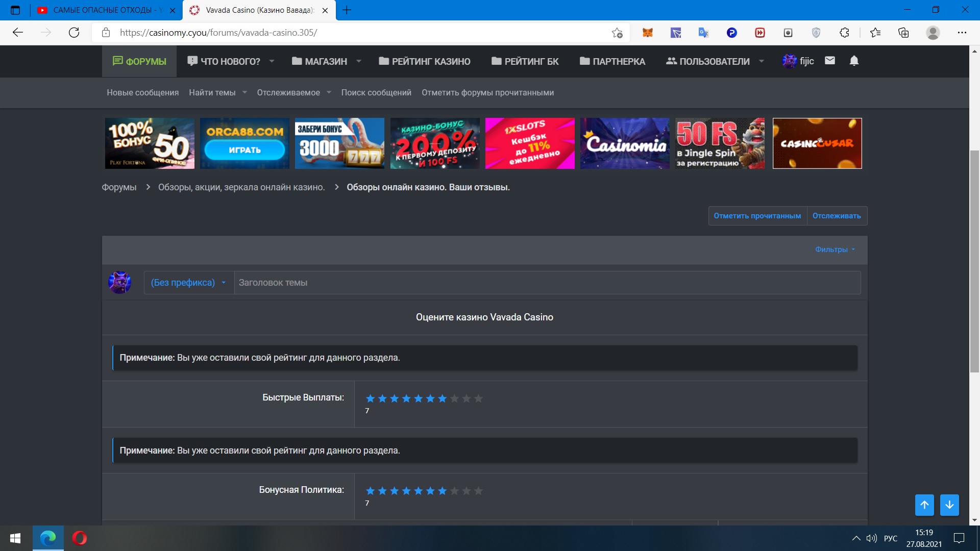The width and height of the screenshot is (980, 551).
Task: Show hidden system tray icons chevron
Action: point(856,538)
